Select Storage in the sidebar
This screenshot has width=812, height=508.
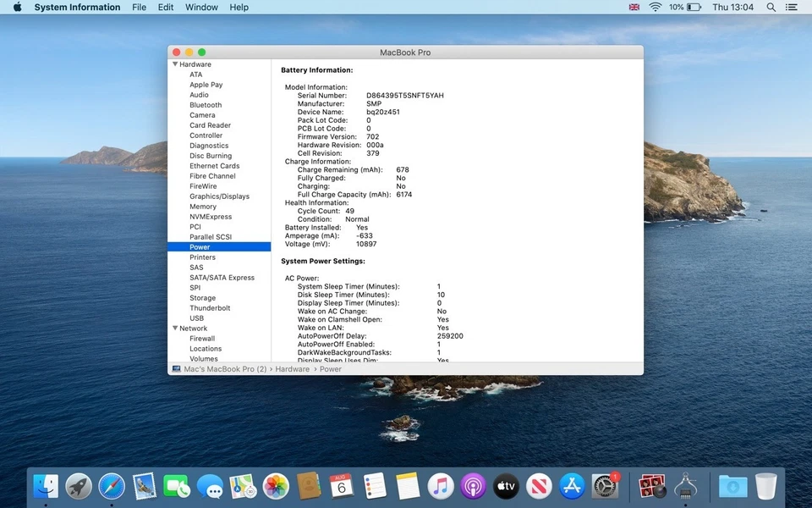pyautogui.click(x=202, y=297)
